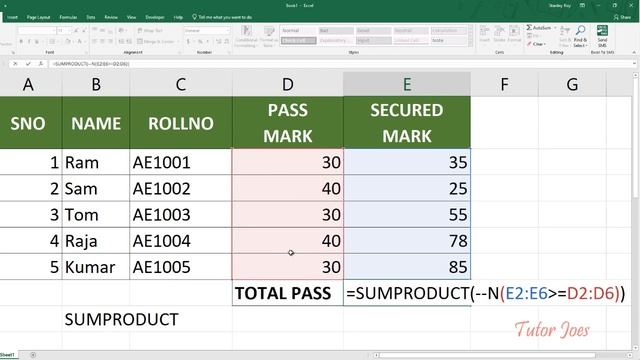Select the Sheet1 tab

click(7, 355)
